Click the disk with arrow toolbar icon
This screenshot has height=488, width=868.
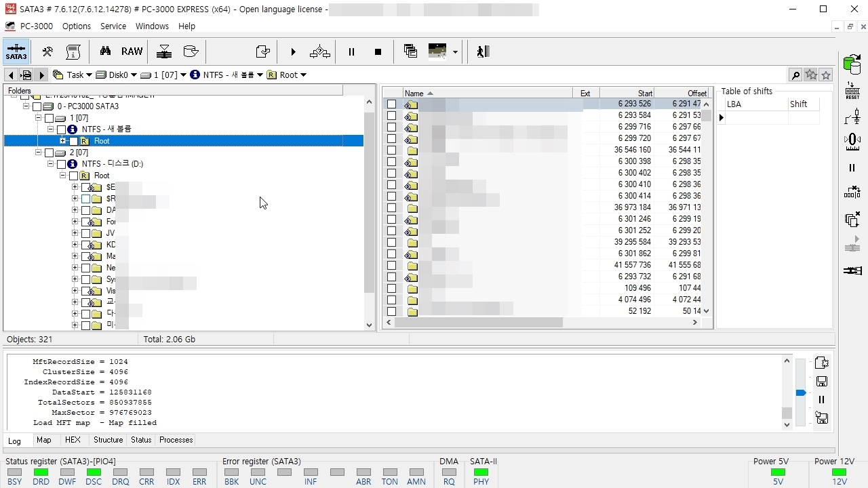point(191,52)
